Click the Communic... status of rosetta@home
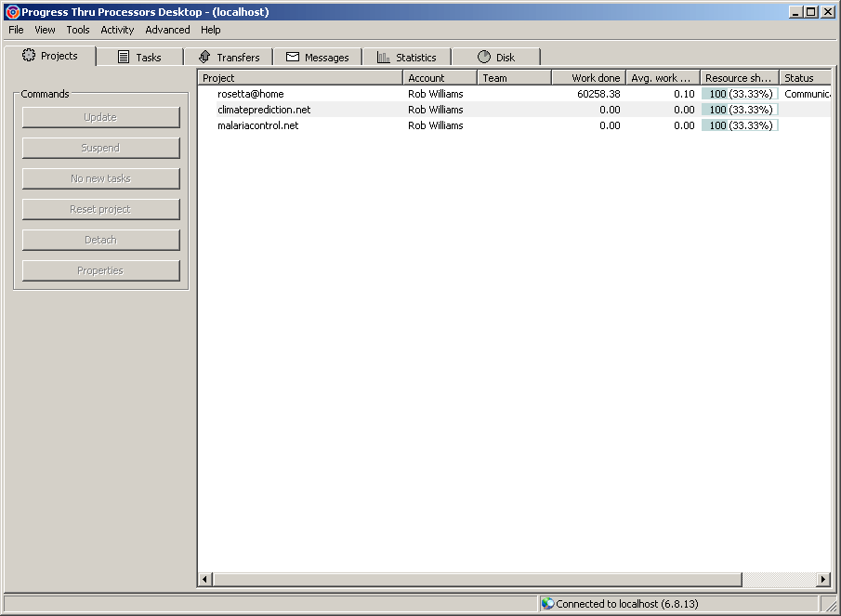 coord(808,94)
